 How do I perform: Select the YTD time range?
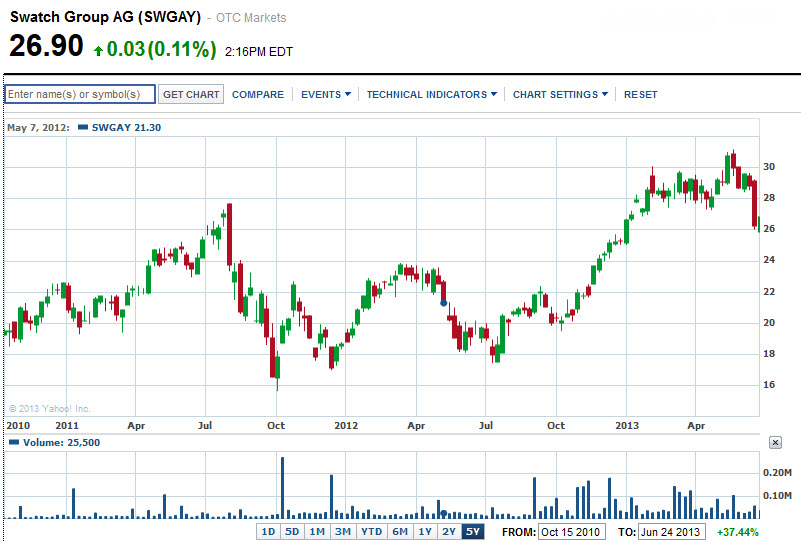coord(371,531)
